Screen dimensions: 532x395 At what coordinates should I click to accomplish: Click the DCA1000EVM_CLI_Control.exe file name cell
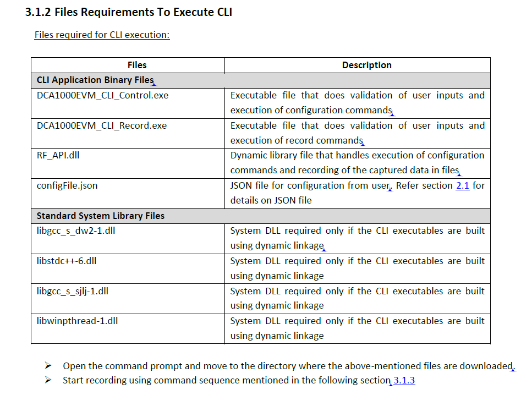point(103,95)
